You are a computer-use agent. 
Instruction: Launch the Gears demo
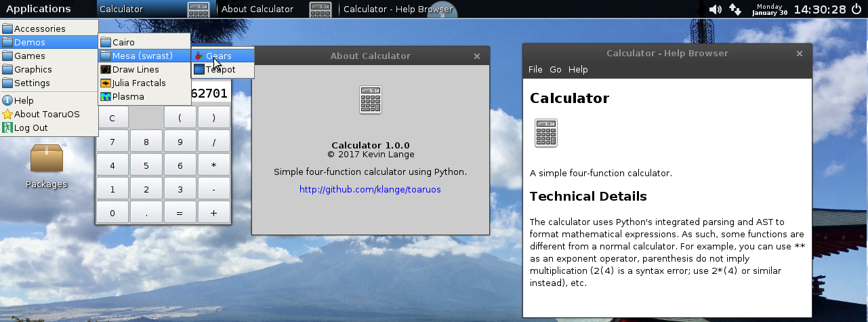pos(223,56)
